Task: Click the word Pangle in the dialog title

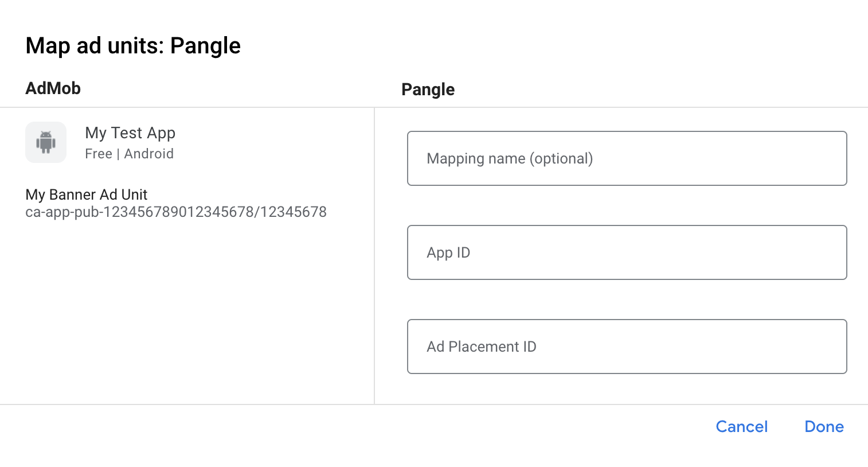Action: pos(205,46)
